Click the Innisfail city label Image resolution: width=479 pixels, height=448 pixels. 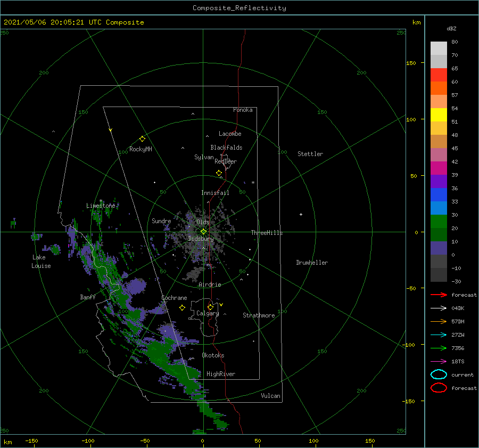click(x=215, y=193)
